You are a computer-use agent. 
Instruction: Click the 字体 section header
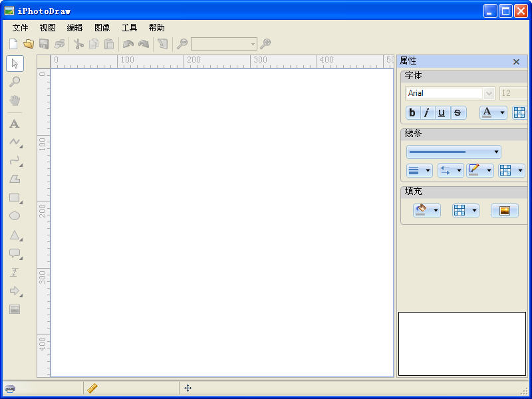click(x=464, y=76)
